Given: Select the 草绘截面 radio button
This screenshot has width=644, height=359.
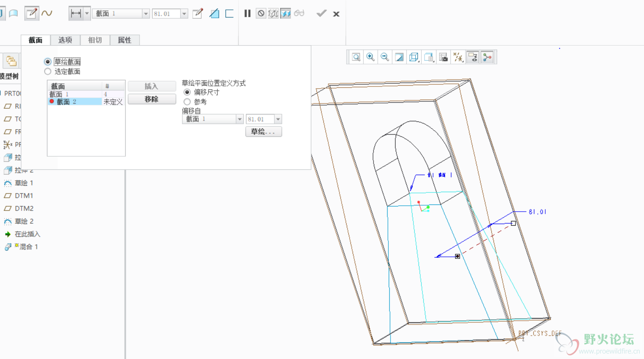Looking at the screenshot, I should coord(48,62).
